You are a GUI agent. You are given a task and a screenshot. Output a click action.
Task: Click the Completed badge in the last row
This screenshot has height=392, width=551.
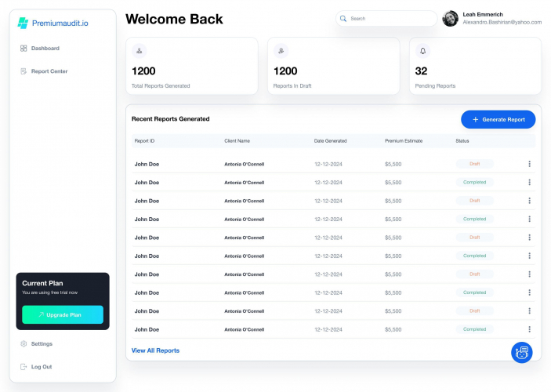tap(475, 329)
